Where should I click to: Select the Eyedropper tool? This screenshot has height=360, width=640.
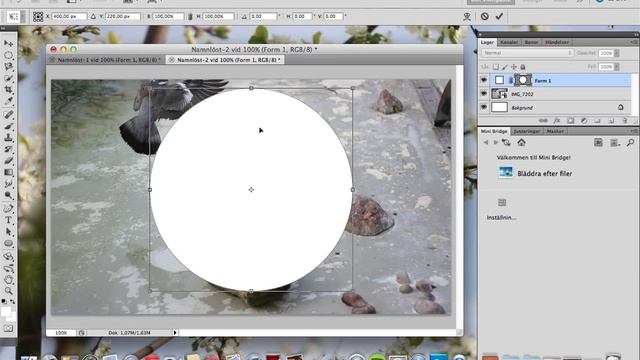(8, 100)
